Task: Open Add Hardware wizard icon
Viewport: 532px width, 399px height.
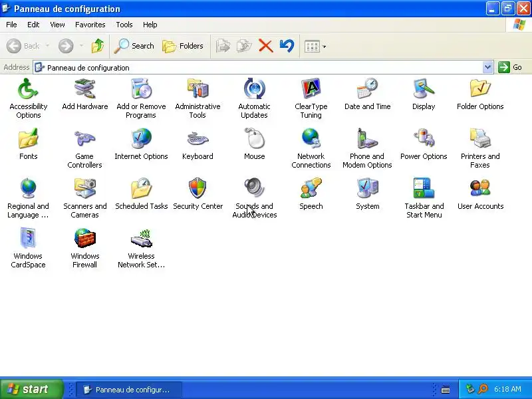Action: pos(85,94)
